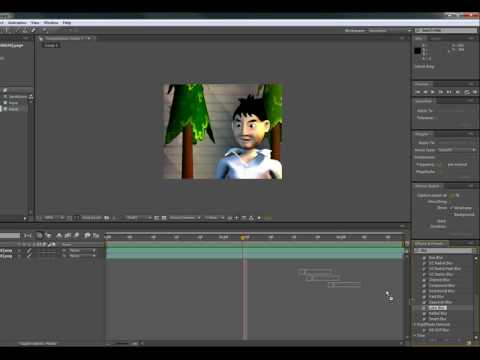Select the Motion Sketch panel tab
This screenshot has height=360, width=480.
point(427,186)
